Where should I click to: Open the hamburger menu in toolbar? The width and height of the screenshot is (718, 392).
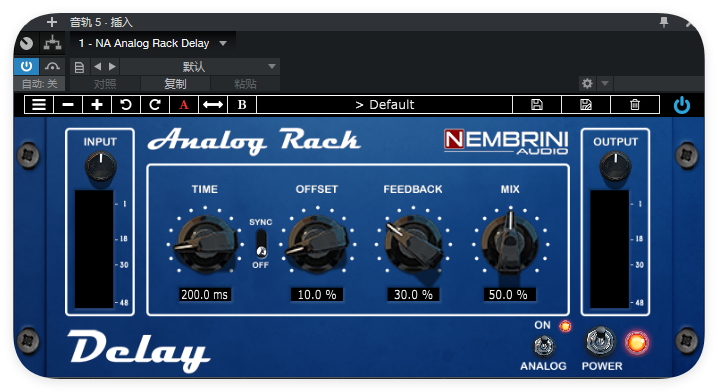39,104
